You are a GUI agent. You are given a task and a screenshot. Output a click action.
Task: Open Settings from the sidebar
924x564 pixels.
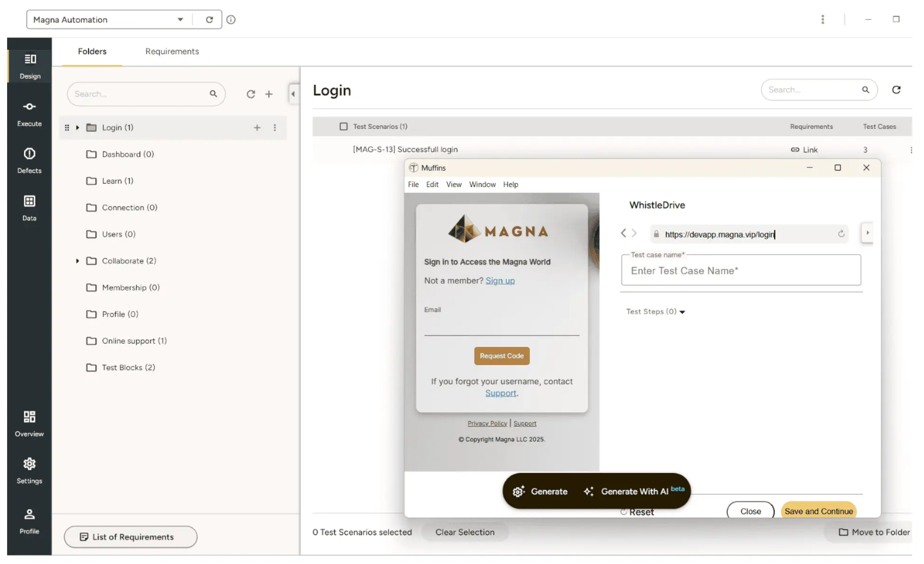(29, 470)
